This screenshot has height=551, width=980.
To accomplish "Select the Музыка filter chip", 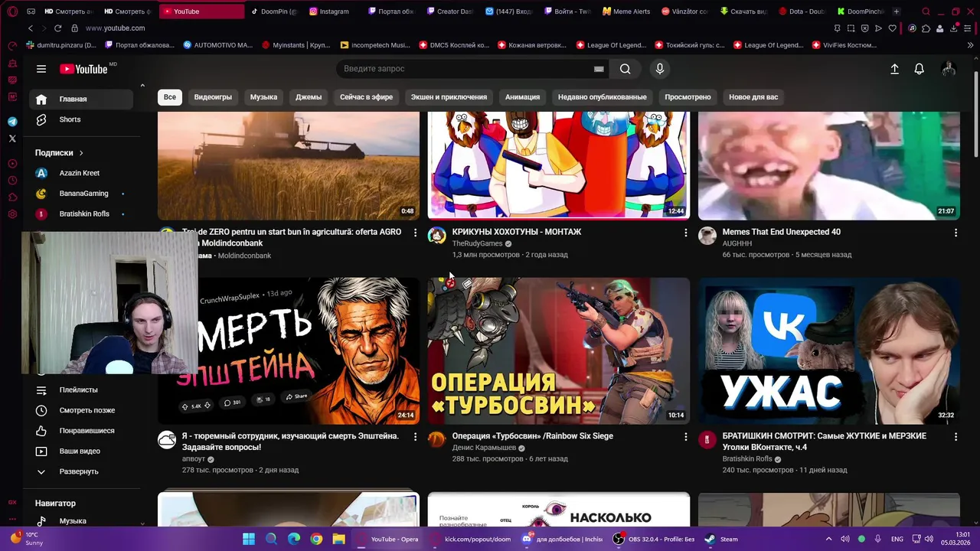I will tap(263, 97).
